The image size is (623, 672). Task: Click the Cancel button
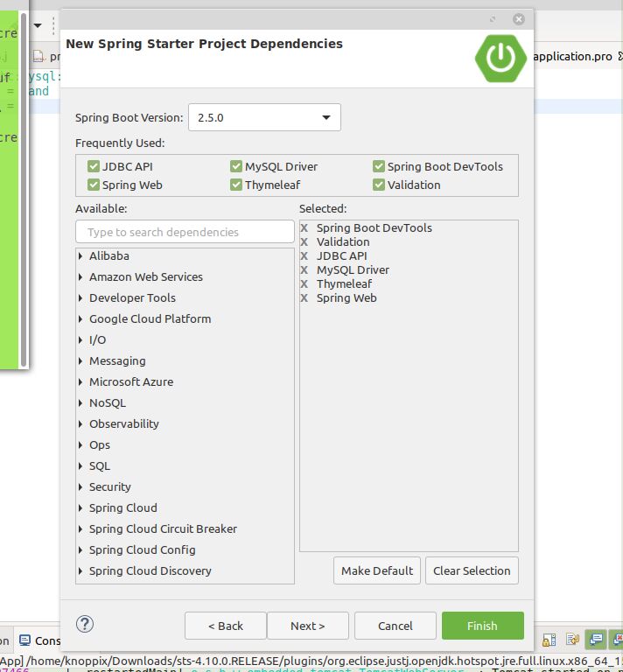(395, 626)
